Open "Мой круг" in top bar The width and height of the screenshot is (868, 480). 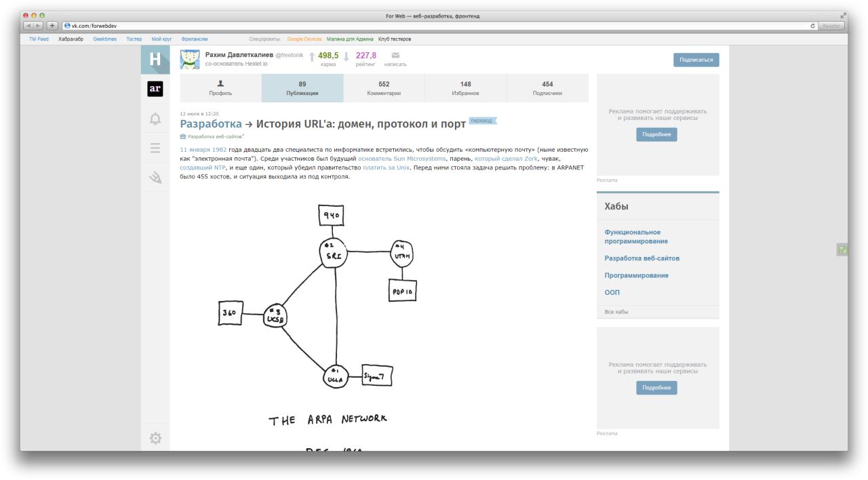coord(162,39)
